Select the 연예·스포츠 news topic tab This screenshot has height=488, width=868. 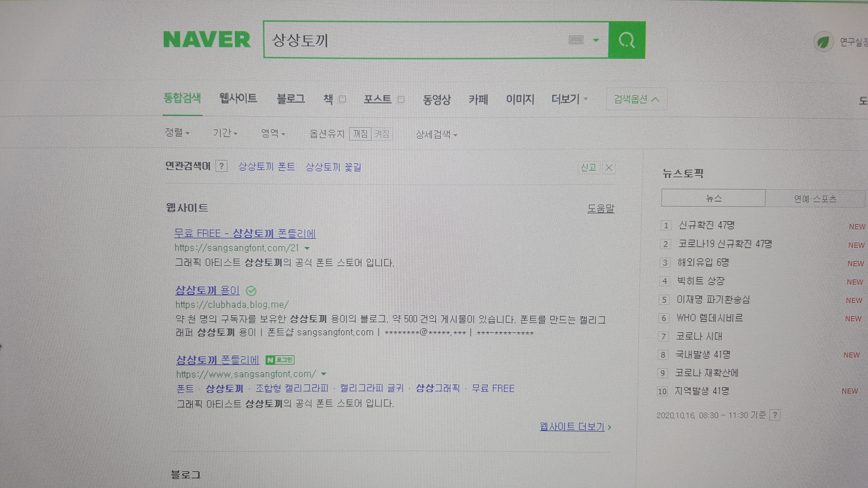pyautogui.click(x=815, y=199)
